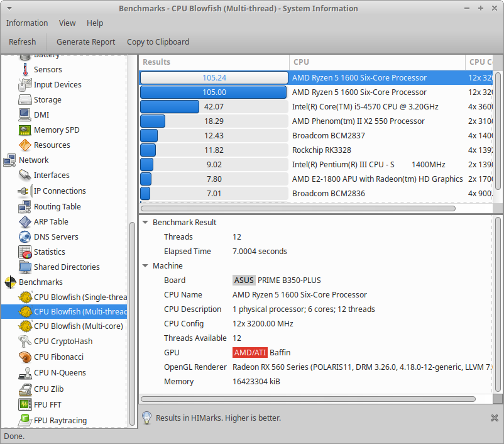Select the AMD Phenom II X2 550 row
504x444 pixels.
[x=316, y=121]
